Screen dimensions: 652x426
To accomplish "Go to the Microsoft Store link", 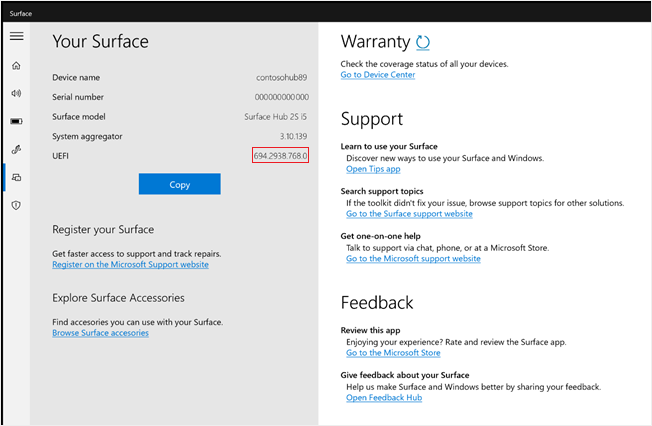I will tap(393, 353).
